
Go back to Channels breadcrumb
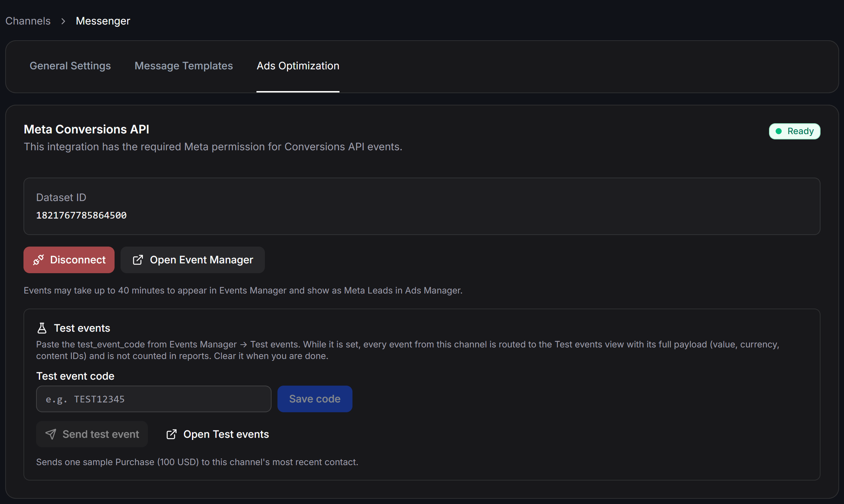pos(28,21)
